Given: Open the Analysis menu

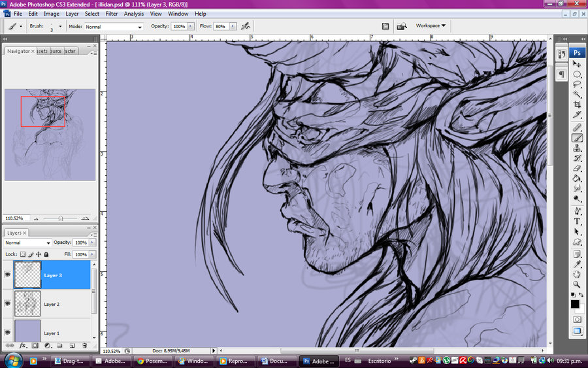Looking at the screenshot, I should (x=134, y=14).
